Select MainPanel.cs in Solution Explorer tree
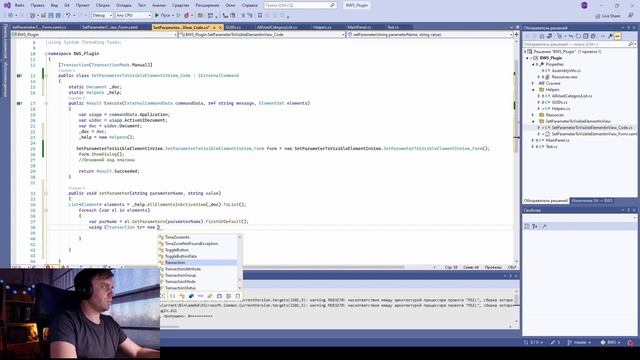Image resolution: width=640 pixels, height=360 pixels. [558, 140]
